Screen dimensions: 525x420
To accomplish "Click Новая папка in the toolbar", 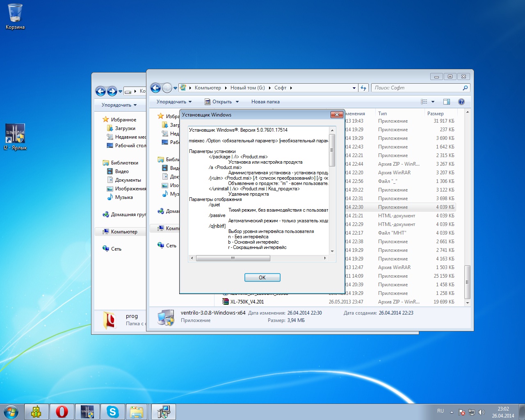I will (265, 102).
